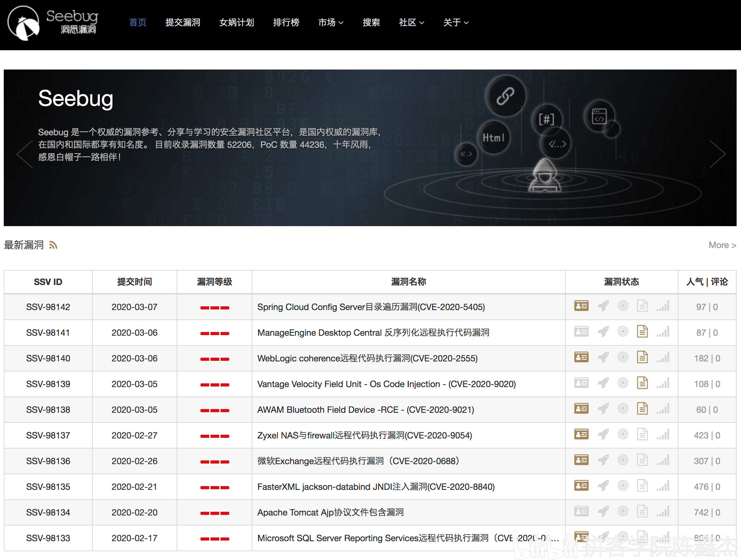Open the 排行榜 menu item
The image size is (741, 560).
[x=286, y=23]
